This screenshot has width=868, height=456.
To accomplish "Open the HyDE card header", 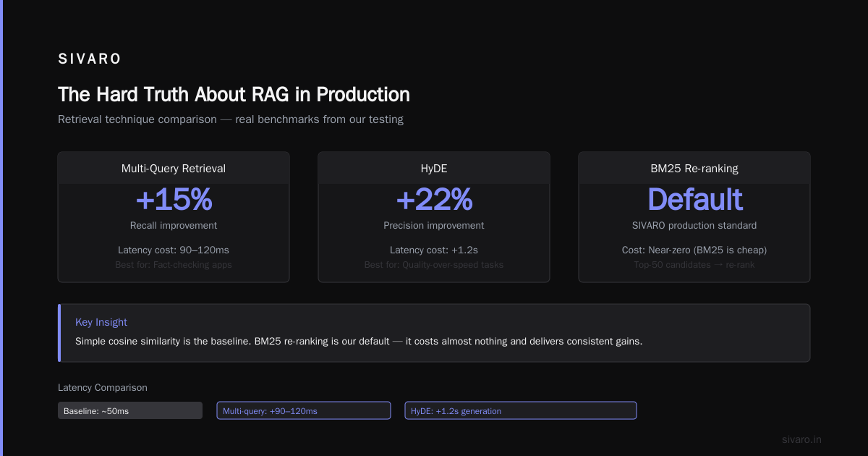I will coord(434,168).
